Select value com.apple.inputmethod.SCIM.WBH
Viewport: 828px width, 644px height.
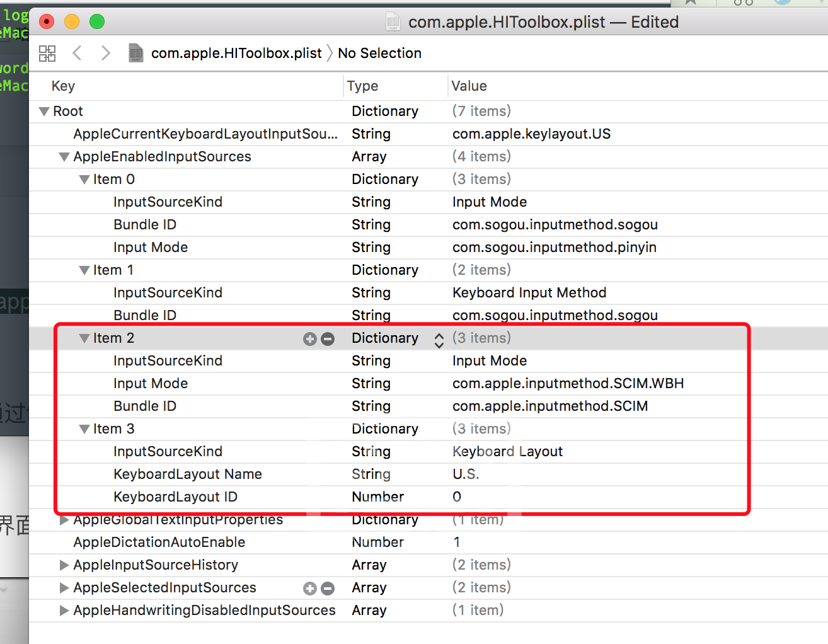pos(568,383)
